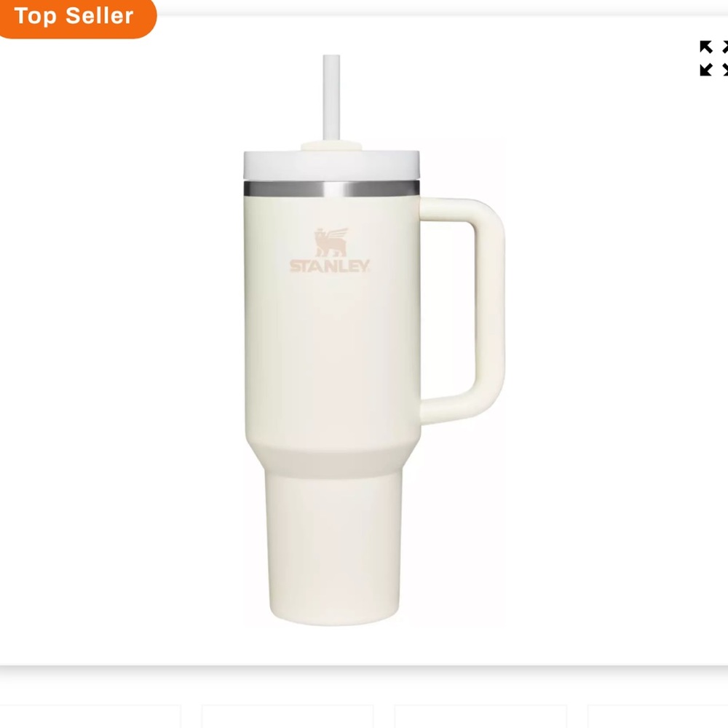Select the first thumbnail box below the image
The height and width of the screenshot is (728, 728).
pyautogui.click(x=90, y=716)
